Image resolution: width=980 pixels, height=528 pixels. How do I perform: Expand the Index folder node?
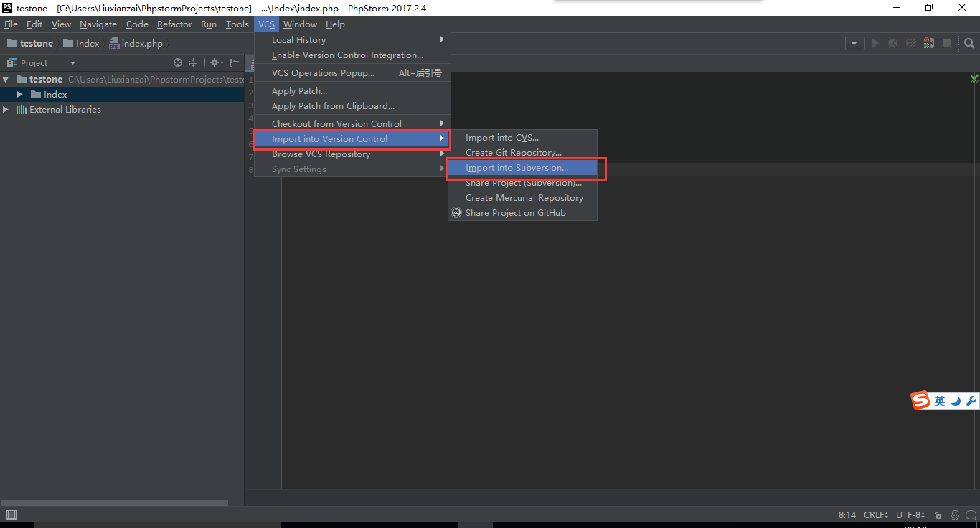tap(20, 95)
